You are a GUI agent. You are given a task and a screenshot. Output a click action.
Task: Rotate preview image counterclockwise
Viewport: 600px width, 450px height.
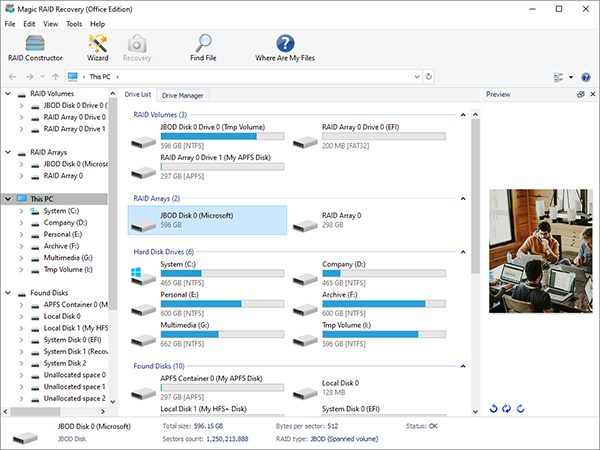click(494, 409)
